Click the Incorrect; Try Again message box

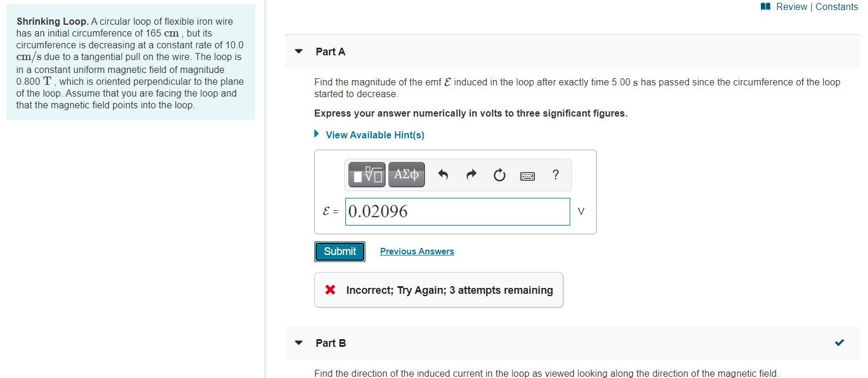click(438, 290)
